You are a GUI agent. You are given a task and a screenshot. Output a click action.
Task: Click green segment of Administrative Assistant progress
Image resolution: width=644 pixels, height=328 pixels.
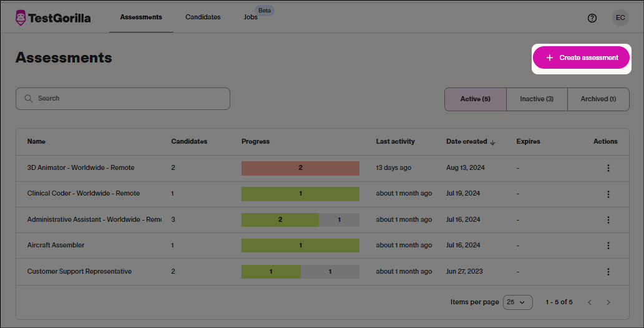pos(280,220)
